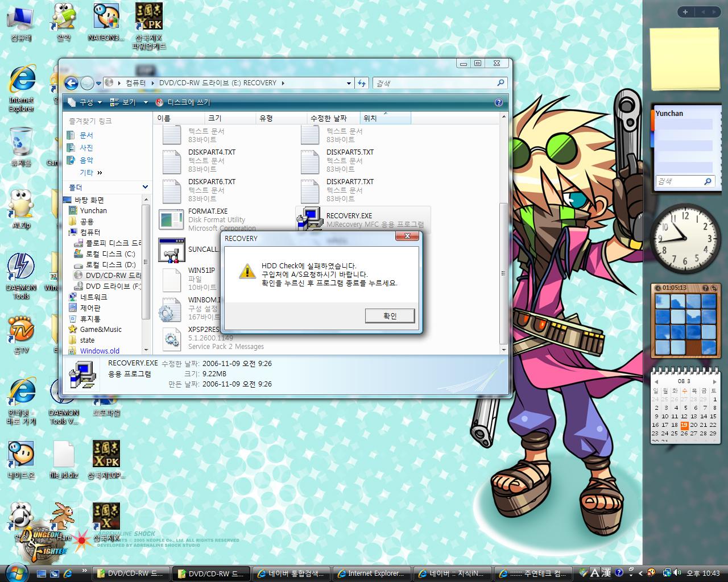Click the Windows Start orb
Image resolution: width=728 pixels, height=582 pixels.
15,572
